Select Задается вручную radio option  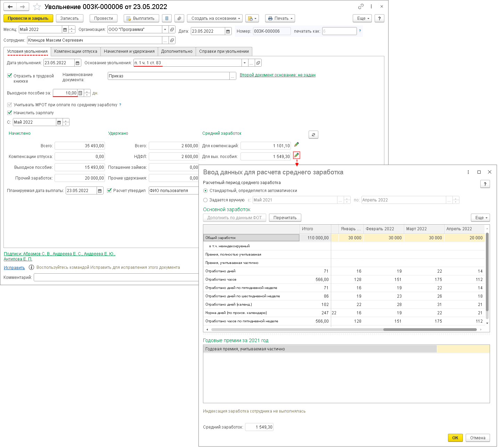coord(205,200)
